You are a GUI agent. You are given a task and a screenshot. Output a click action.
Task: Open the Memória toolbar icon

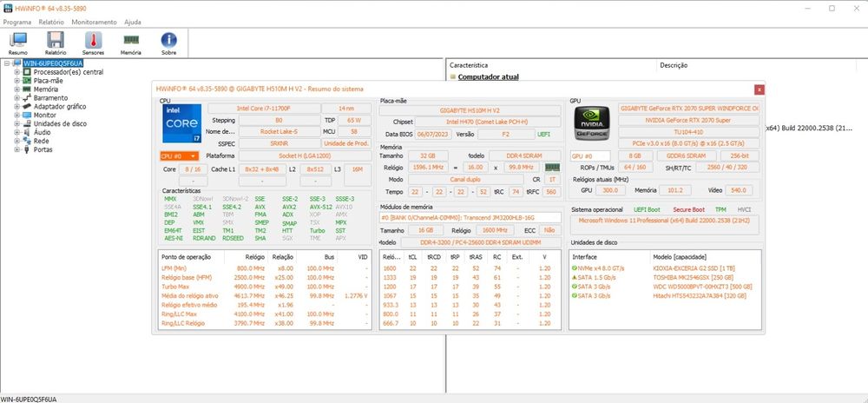click(x=131, y=43)
